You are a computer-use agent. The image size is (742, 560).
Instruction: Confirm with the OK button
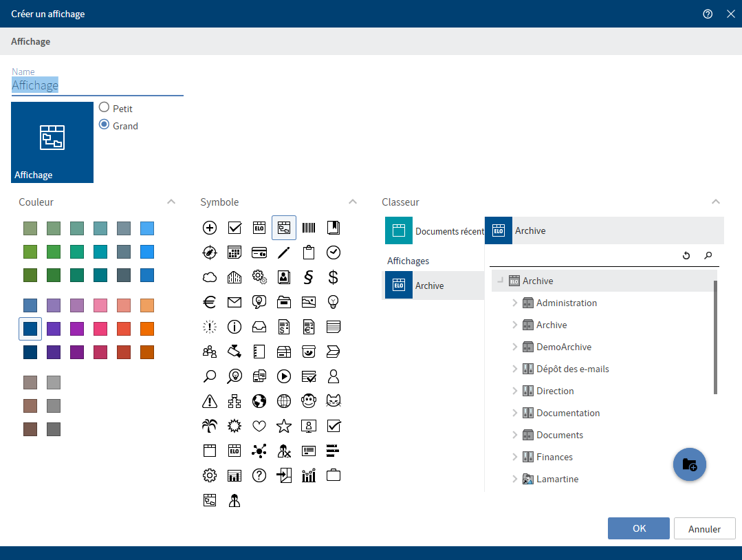[638, 528]
